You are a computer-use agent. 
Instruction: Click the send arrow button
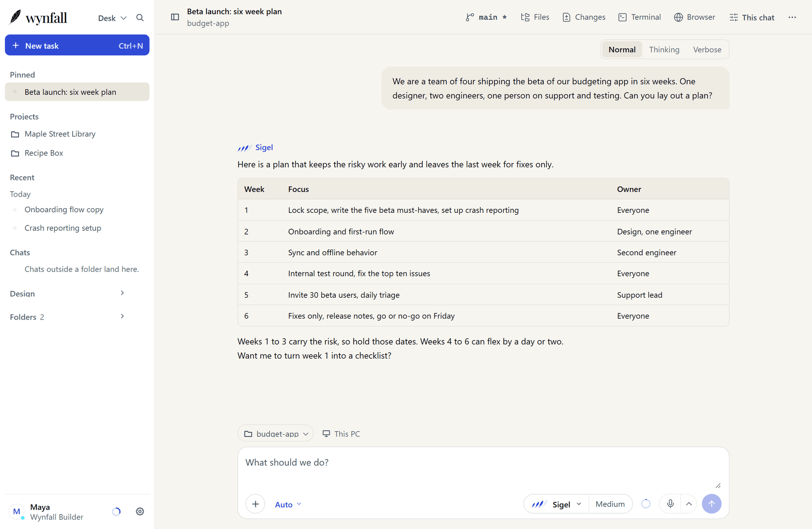pyautogui.click(x=711, y=504)
